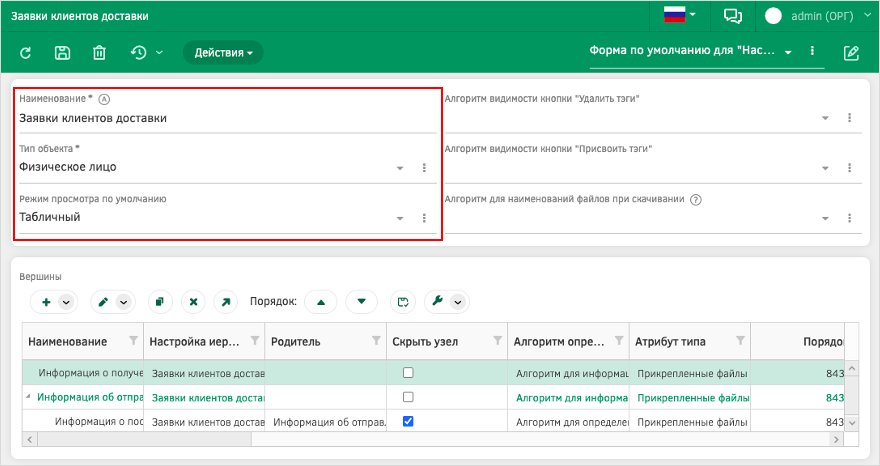
Task: Filter the Наименование column
Action: click(x=133, y=341)
